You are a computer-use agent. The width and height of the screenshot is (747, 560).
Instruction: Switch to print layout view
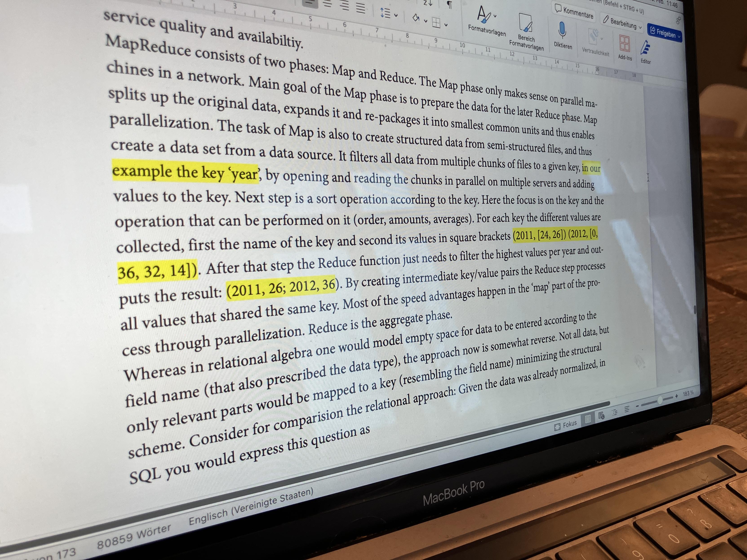[x=588, y=419]
